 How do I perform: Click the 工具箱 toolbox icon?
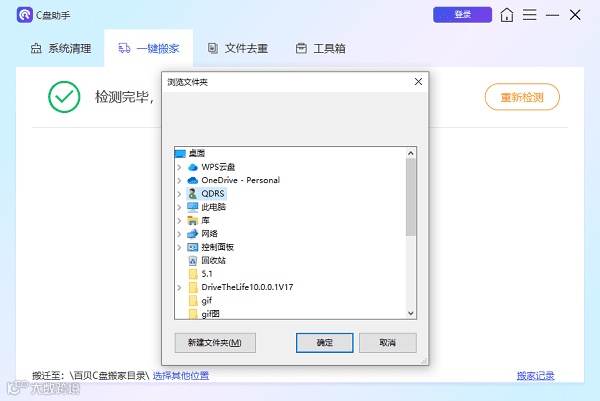click(301, 48)
